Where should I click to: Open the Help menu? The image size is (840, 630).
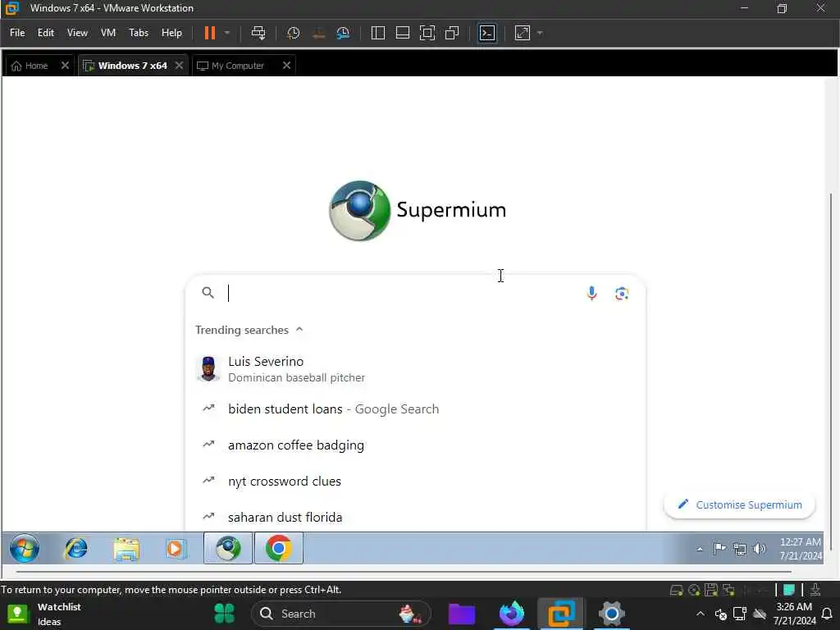[171, 33]
